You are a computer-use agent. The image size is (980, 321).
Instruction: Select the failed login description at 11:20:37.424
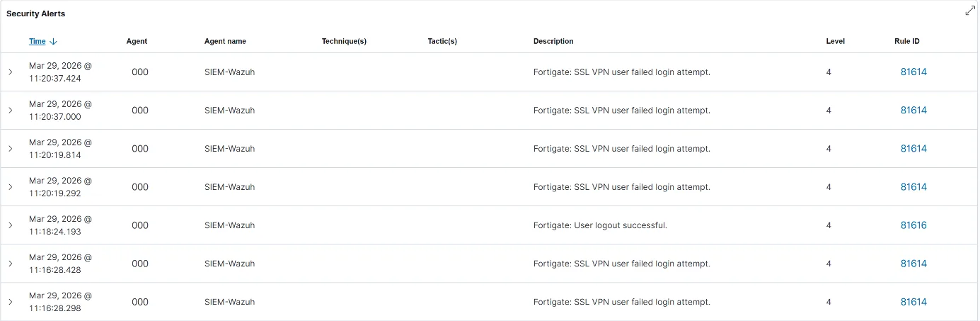pos(622,72)
